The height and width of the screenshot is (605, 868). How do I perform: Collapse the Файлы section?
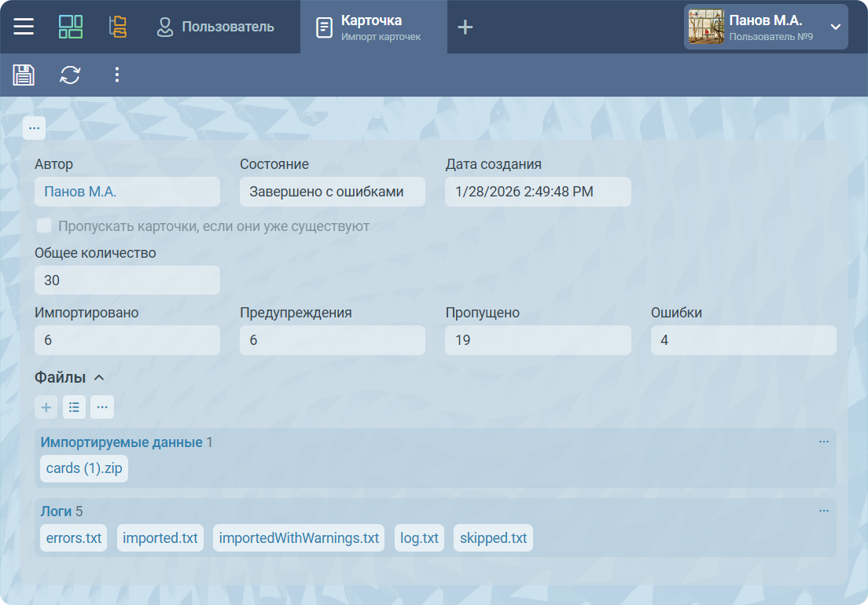[x=99, y=378]
